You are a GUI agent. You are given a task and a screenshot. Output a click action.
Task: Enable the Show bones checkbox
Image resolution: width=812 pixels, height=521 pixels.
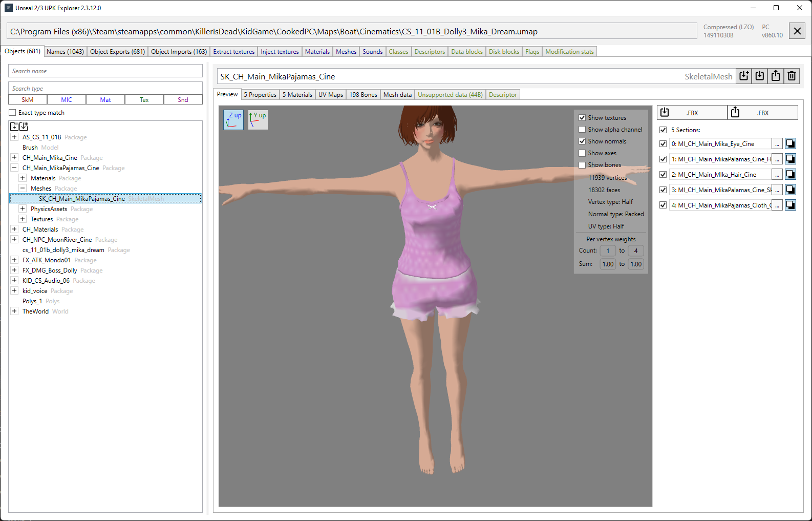(582, 165)
